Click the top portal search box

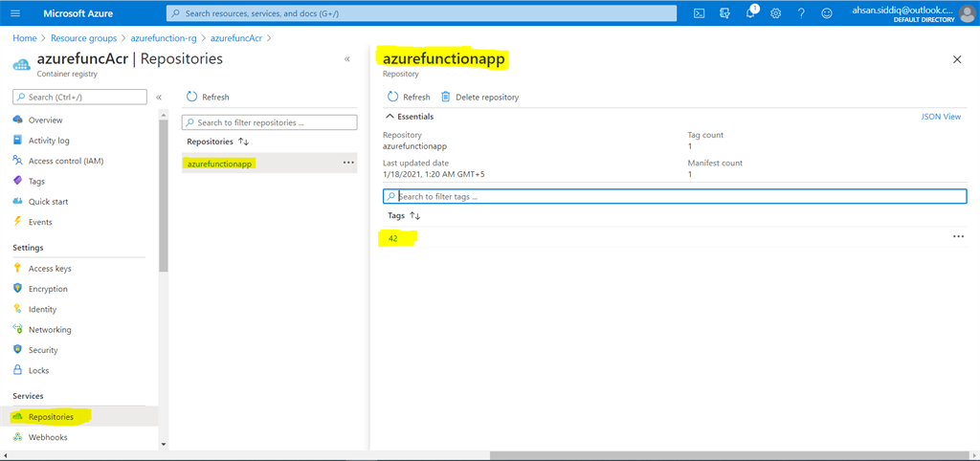tap(421, 13)
